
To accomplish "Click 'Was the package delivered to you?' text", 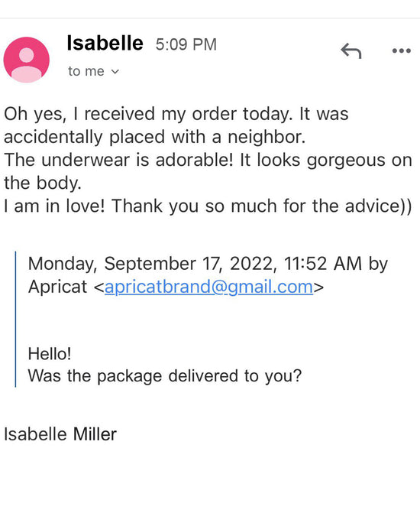I will point(165,376).
